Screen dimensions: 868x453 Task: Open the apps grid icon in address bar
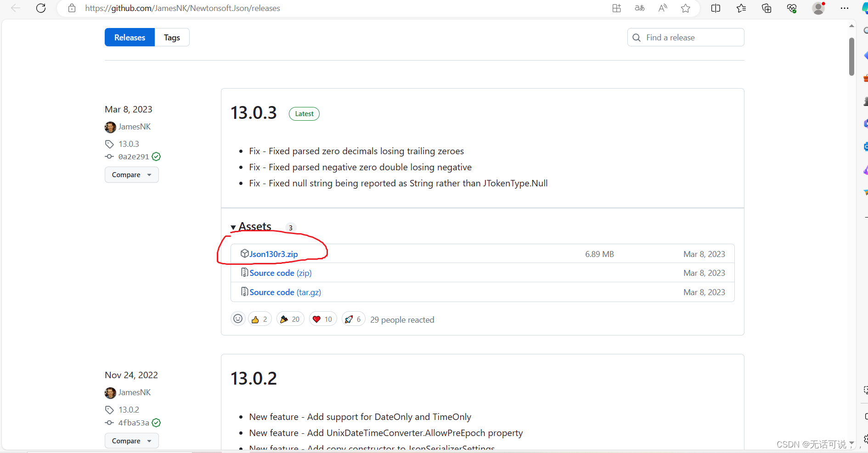[x=617, y=8]
